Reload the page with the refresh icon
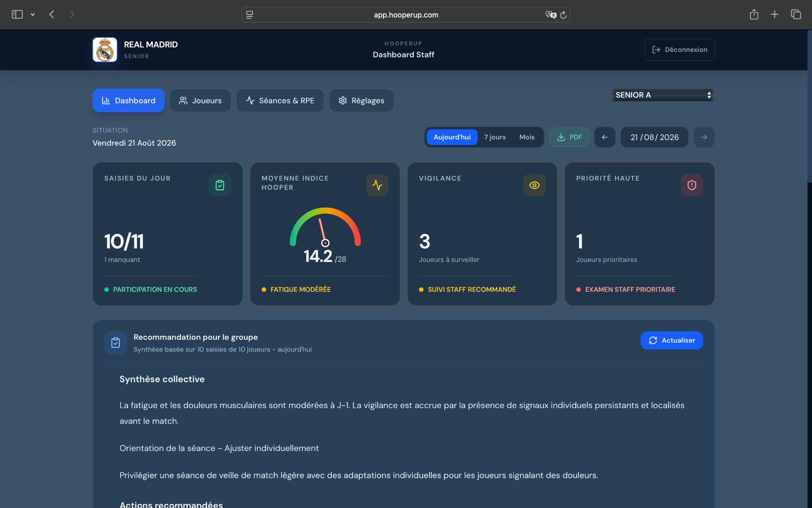 click(x=563, y=15)
